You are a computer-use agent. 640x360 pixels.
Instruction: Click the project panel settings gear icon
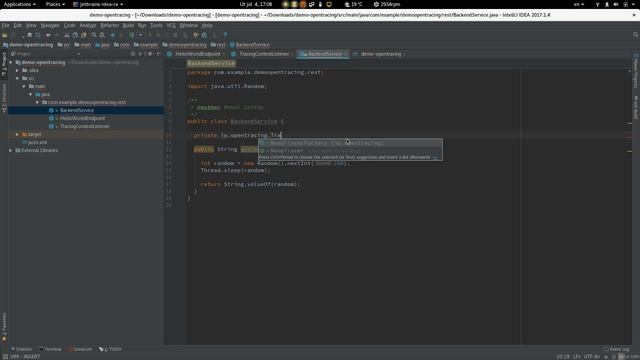[x=150, y=54]
